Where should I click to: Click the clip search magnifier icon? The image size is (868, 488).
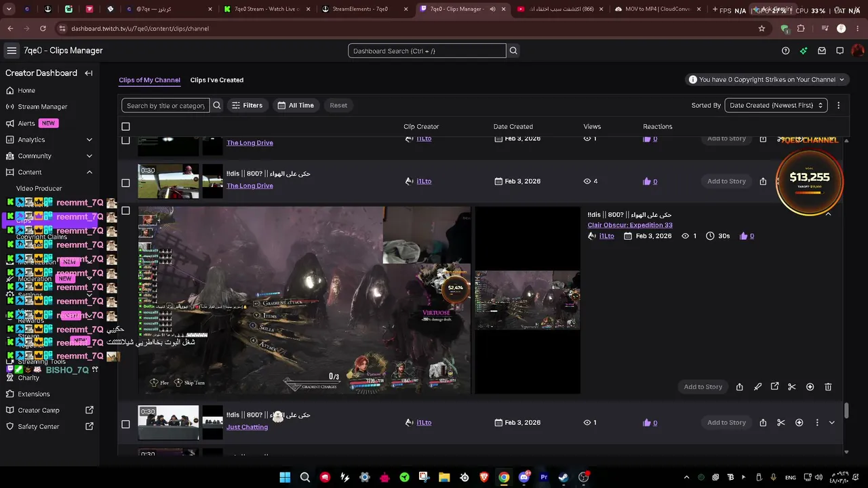coord(217,105)
